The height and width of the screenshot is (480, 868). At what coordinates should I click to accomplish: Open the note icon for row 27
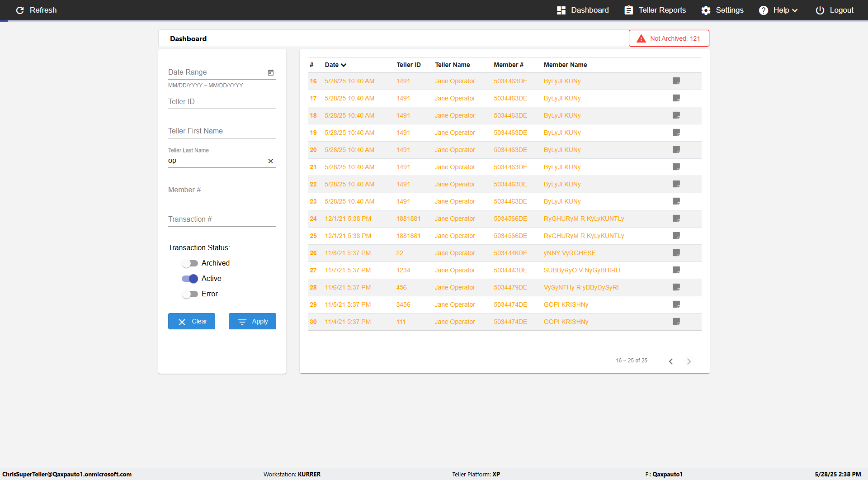[x=676, y=270]
